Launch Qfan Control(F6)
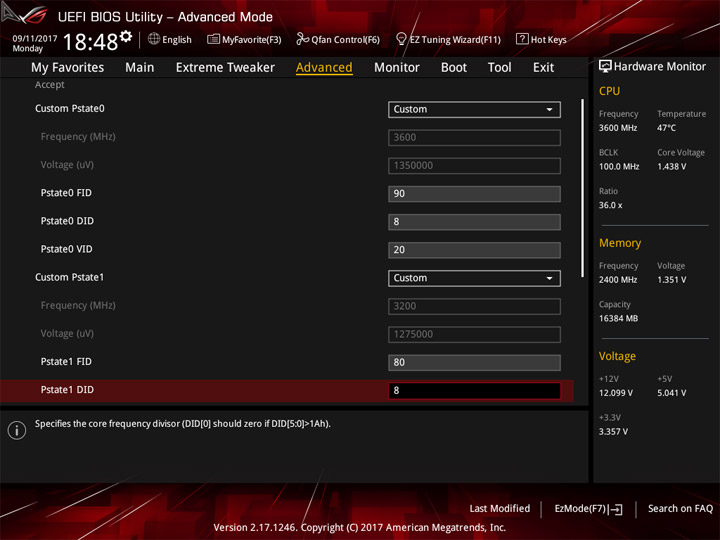This screenshot has height=540, width=720. point(338,39)
